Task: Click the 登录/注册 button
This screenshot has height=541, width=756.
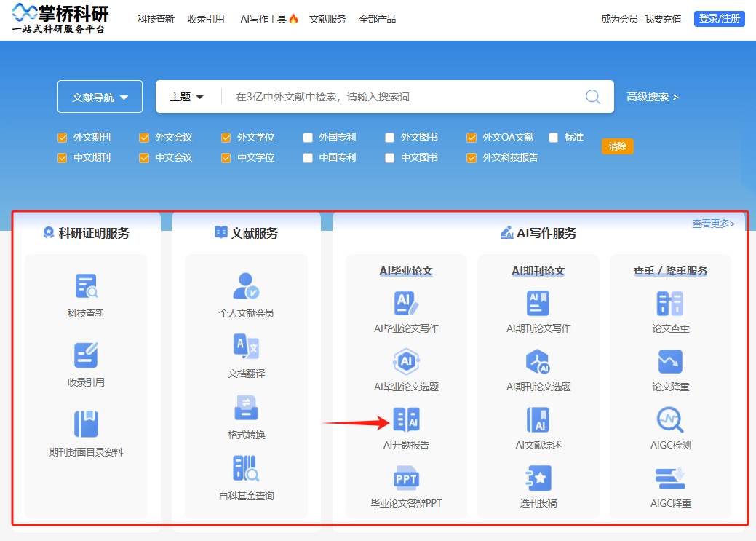Action: (719, 19)
